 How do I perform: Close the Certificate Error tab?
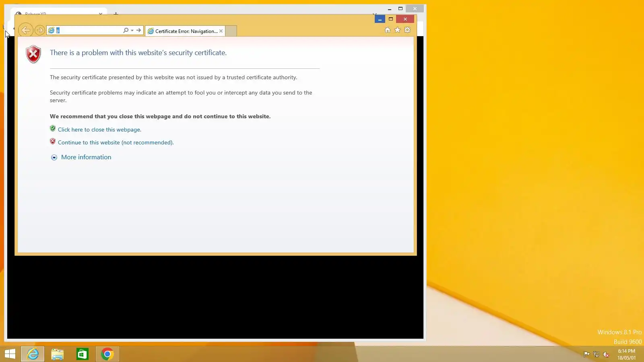[x=221, y=31]
